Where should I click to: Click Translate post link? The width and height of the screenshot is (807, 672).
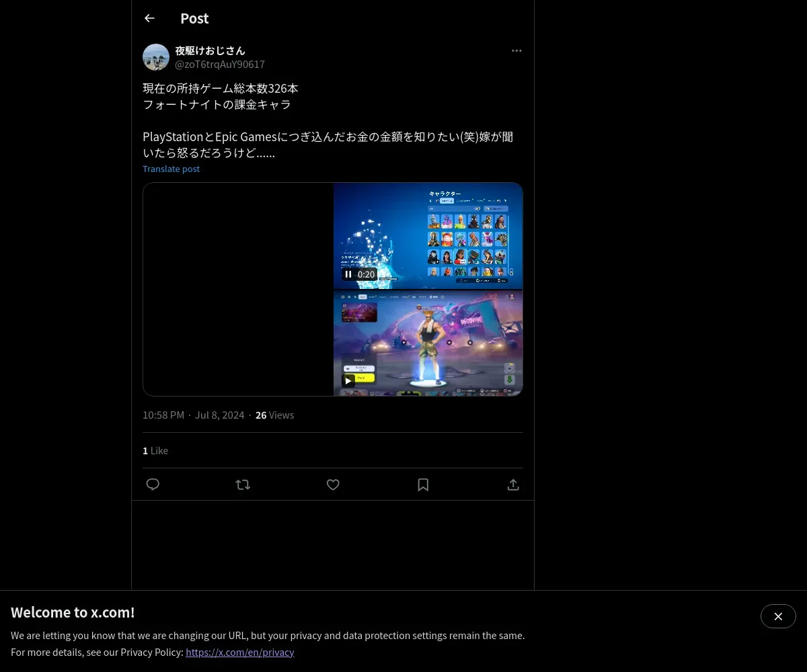click(171, 169)
